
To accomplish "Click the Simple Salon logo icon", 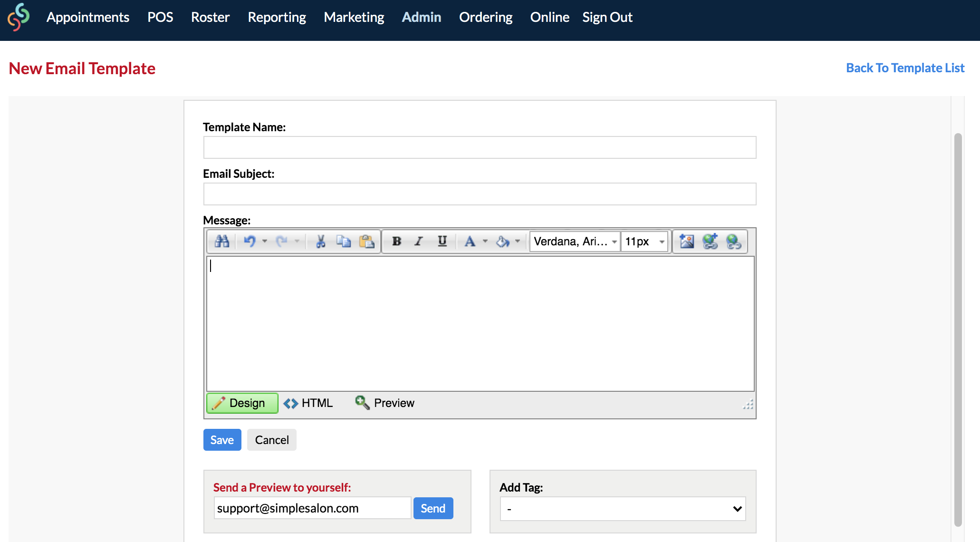I will [x=19, y=18].
